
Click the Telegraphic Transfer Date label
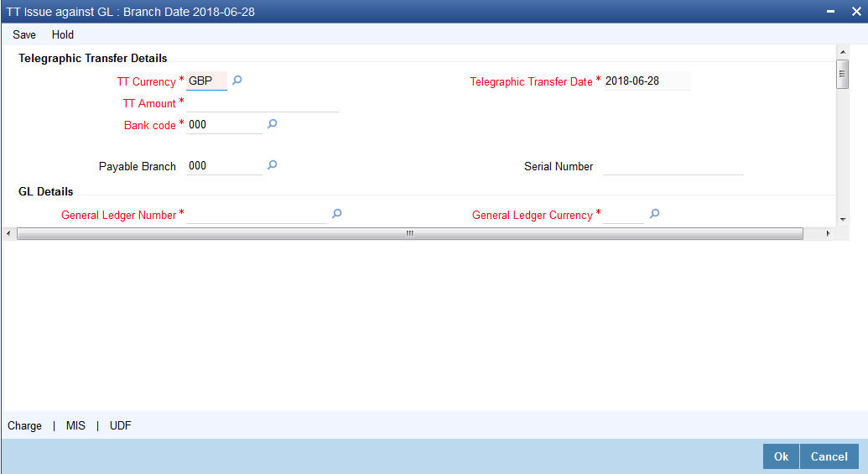(x=531, y=81)
